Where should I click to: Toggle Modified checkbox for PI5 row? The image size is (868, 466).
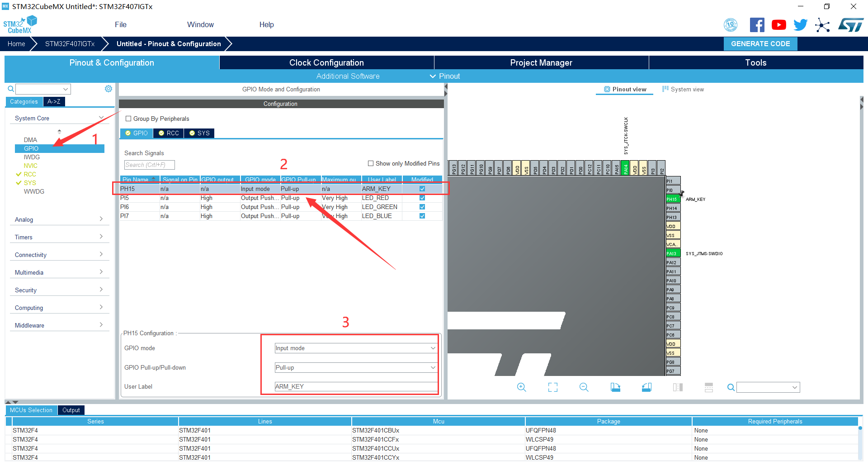pos(422,198)
